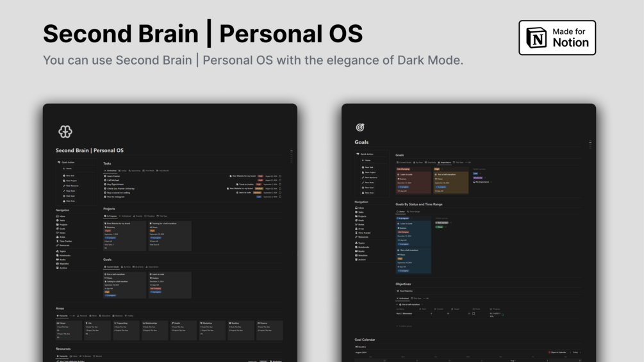Expand the Done hidden status group
This screenshot has width=644, height=362.
click(439, 227)
